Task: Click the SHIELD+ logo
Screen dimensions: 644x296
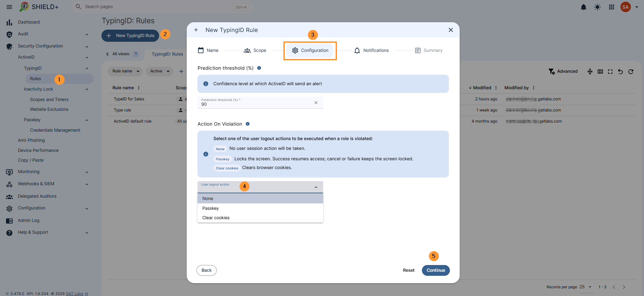Action: [39, 7]
